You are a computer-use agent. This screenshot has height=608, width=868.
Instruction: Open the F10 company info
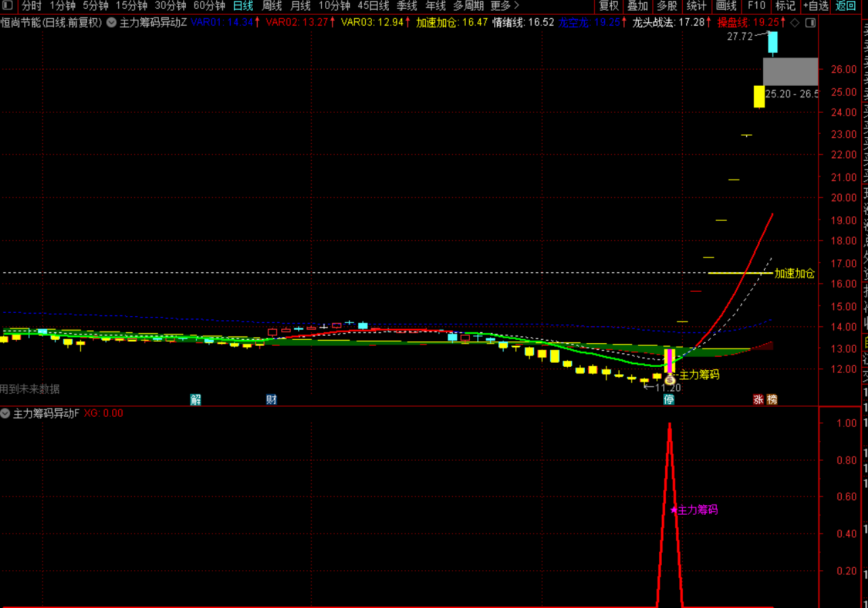pos(756,6)
